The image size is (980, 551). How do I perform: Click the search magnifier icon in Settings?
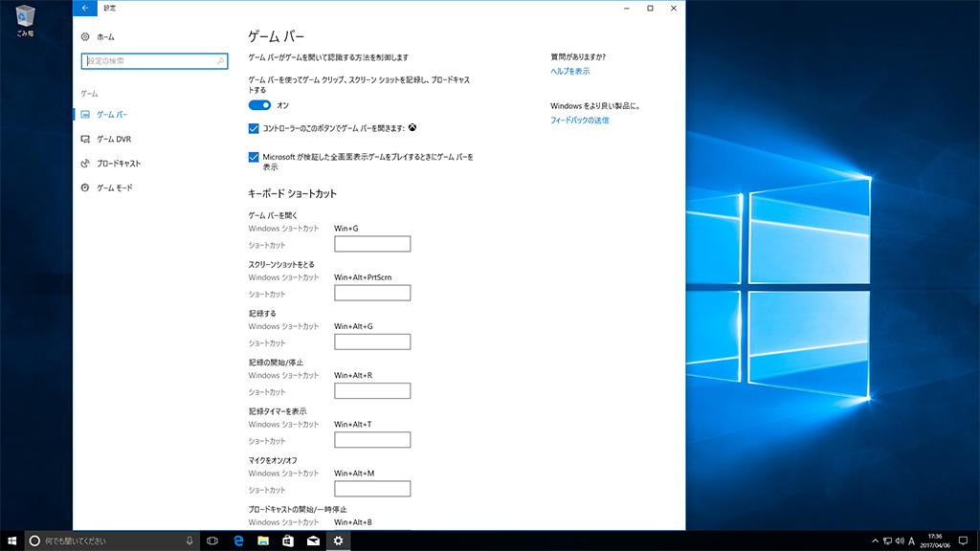coord(220,61)
